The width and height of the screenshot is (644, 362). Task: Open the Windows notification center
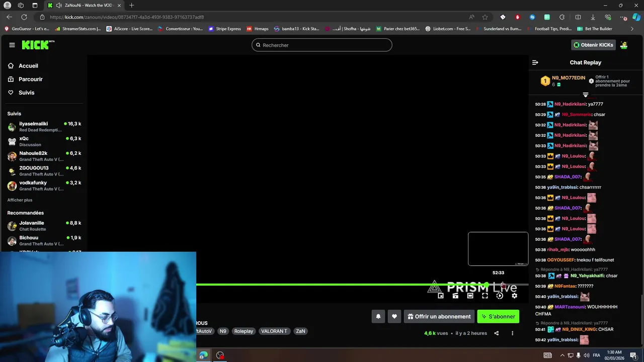click(x=633, y=355)
